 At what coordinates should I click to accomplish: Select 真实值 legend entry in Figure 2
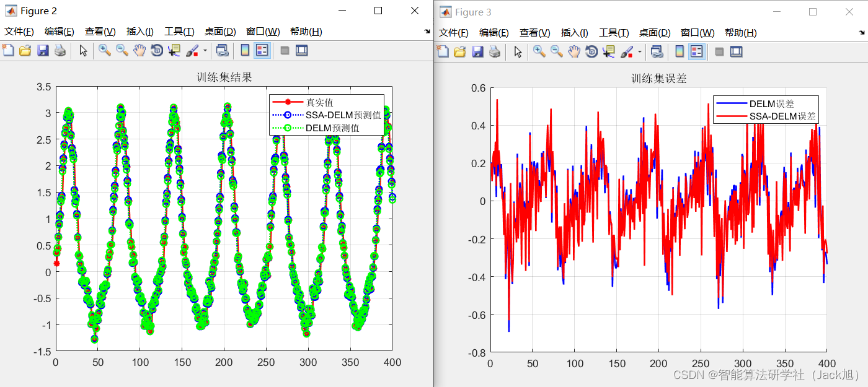(320, 102)
